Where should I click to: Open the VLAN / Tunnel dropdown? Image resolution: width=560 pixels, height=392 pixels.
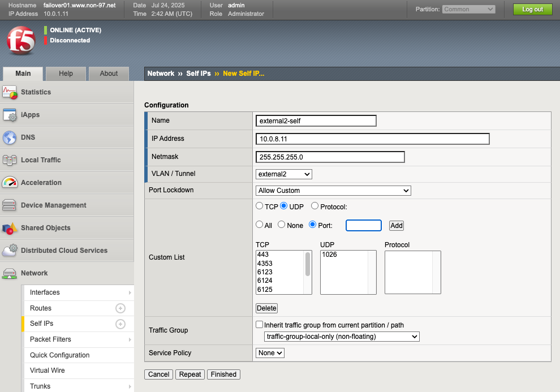click(284, 174)
